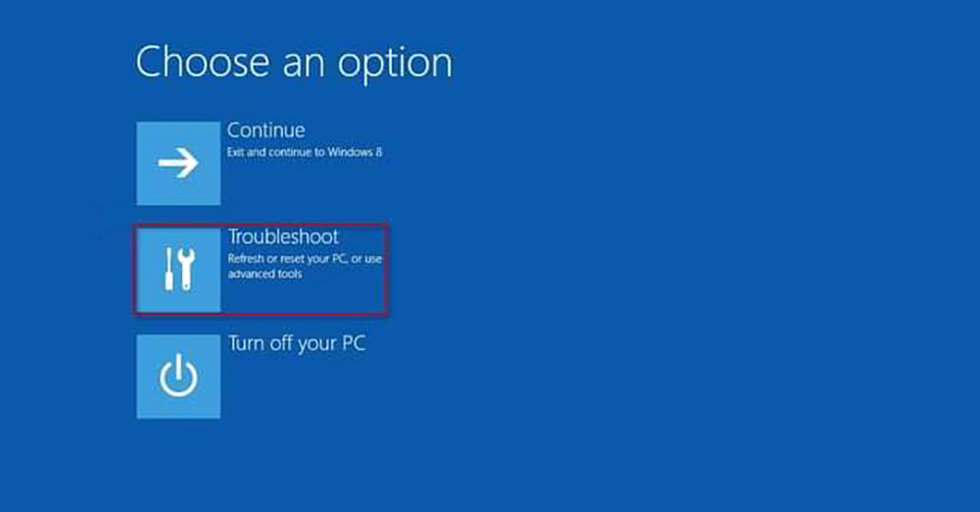Click empty space below Troubleshoot description inside outline
This screenshot has width=980, height=512.
click(x=303, y=297)
